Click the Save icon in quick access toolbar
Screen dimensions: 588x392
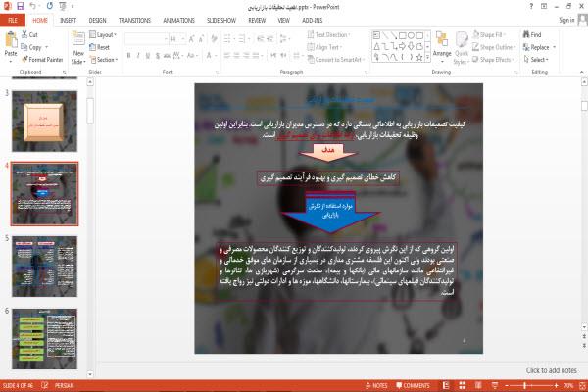click(21, 6)
